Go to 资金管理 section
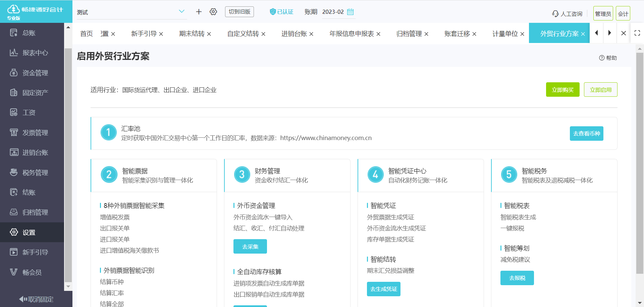Image resolution: width=644 pixels, height=307 pixels. pyautogui.click(x=32, y=73)
